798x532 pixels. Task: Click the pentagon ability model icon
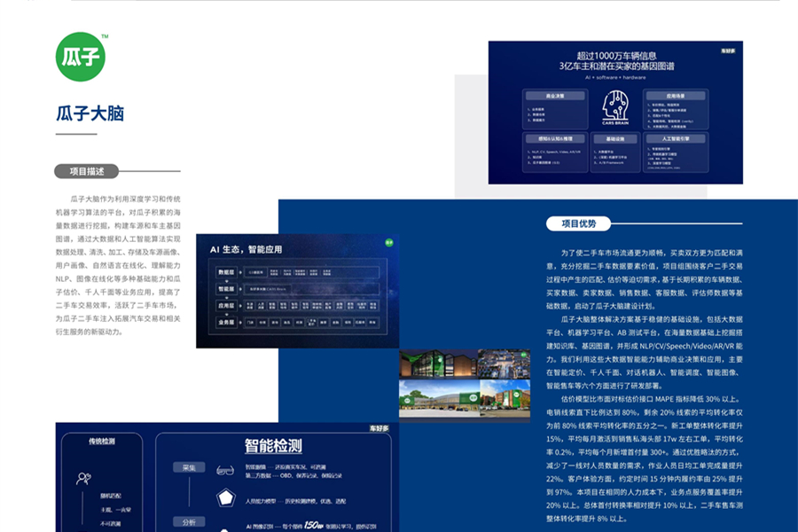[225, 497]
